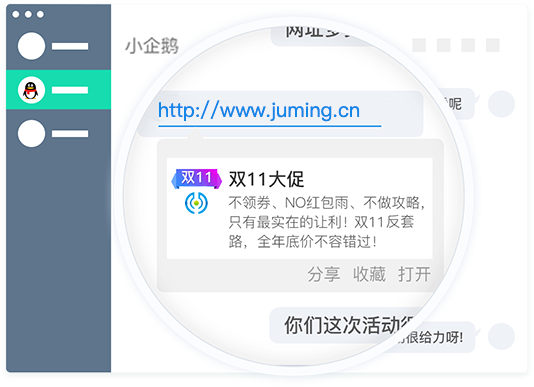The height and width of the screenshot is (387, 534).
Task: Click the blue circular site logo
Action: click(196, 203)
